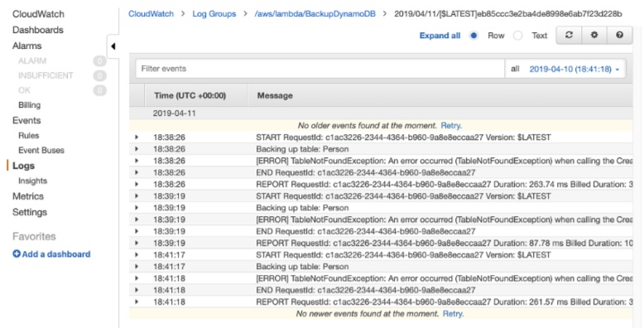Click the ALARM count badge

[x=99, y=60]
